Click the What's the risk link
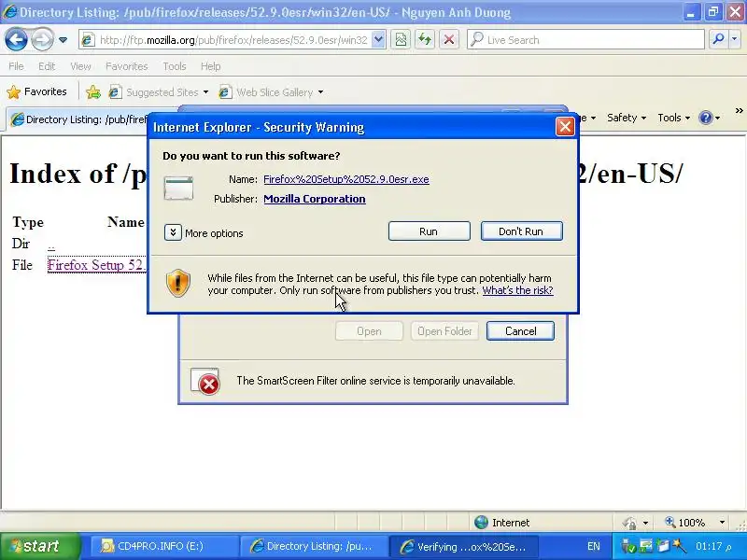747x560 pixels. [x=517, y=290]
